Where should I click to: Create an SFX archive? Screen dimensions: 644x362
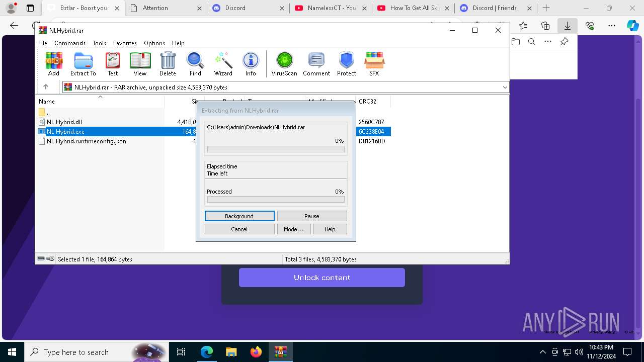[x=374, y=64]
